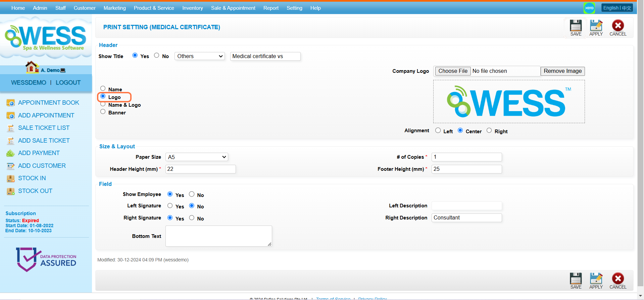Open the Report menu
Screen dimensions: 644x300
271,8
